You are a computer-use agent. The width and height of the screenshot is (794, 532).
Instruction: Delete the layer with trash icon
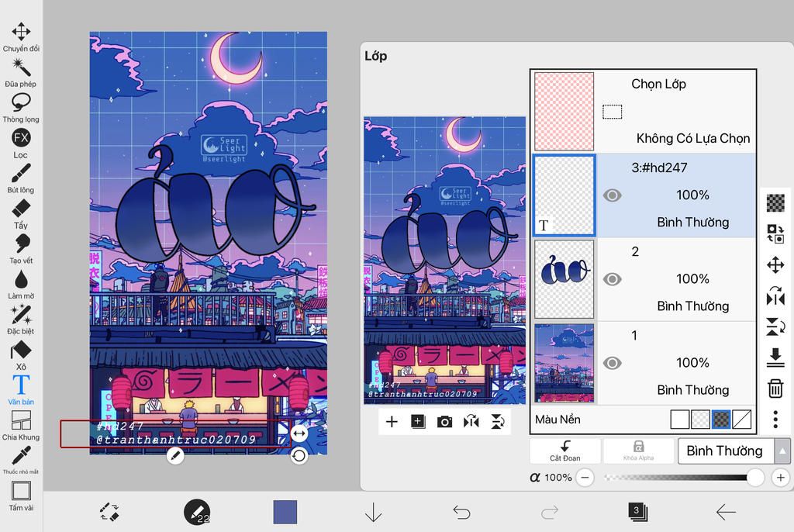tap(775, 389)
